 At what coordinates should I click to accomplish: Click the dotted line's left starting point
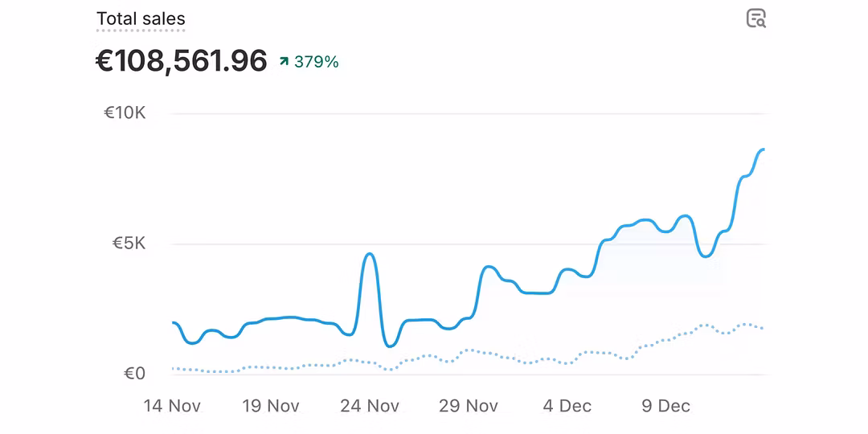click(x=174, y=368)
